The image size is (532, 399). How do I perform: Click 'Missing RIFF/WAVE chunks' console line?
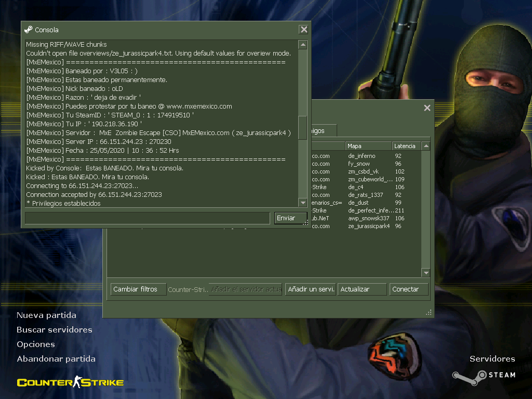click(x=66, y=45)
